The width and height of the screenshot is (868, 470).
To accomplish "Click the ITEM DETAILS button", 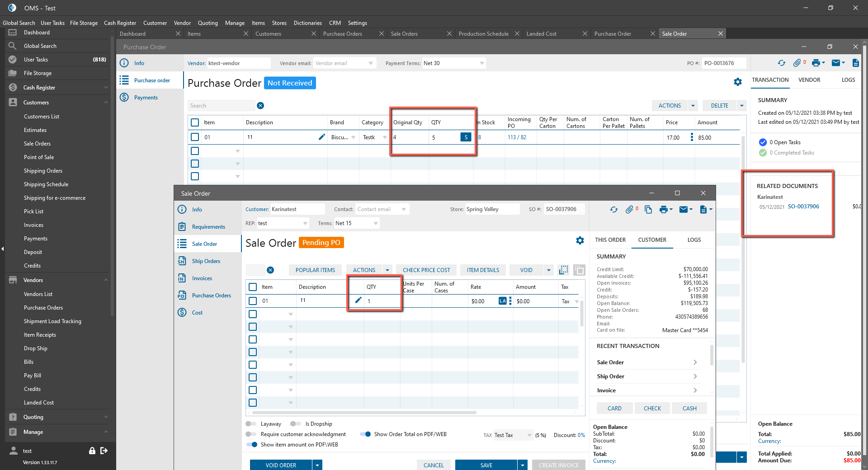I will click(x=483, y=270).
